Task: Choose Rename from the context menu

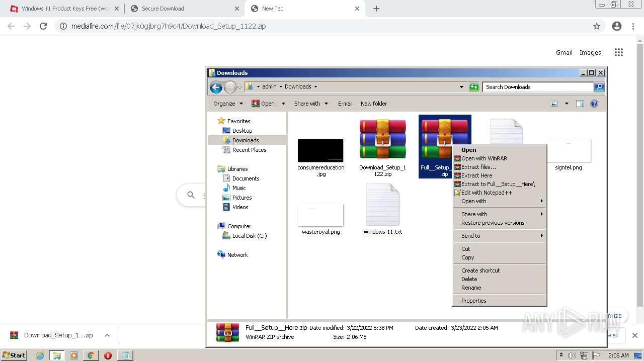Action: click(x=499, y=288)
